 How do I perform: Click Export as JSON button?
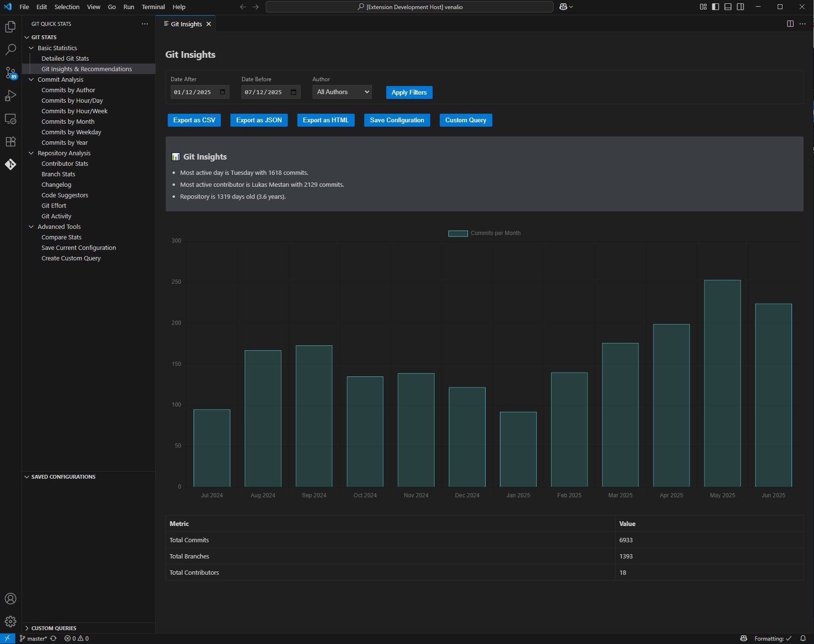(x=259, y=120)
